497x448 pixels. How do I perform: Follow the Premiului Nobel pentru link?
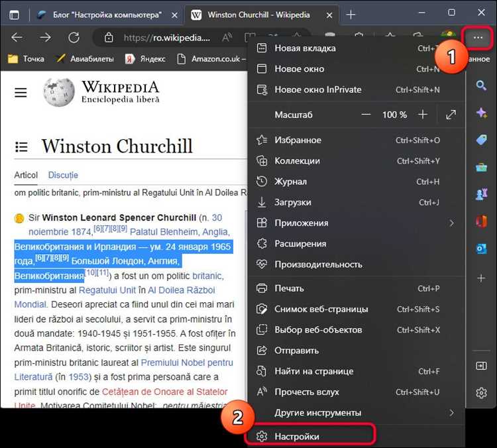[x=187, y=363]
